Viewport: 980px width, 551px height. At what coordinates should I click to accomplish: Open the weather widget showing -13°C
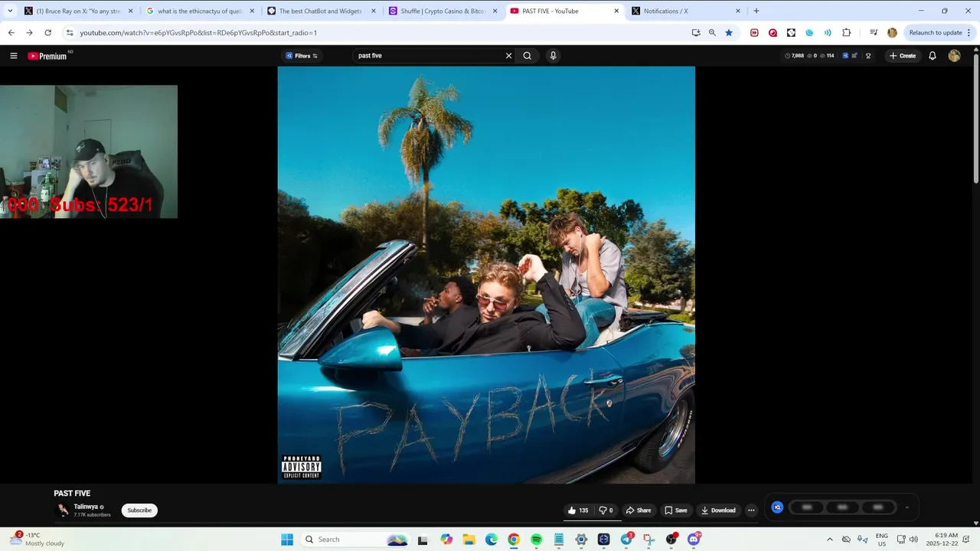click(38, 540)
